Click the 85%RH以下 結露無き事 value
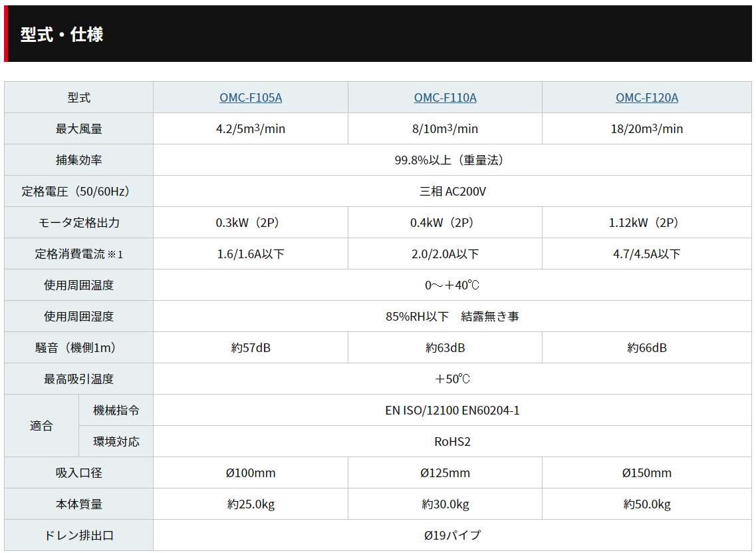This screenshot has height=553, width=756. coord(452,317)
